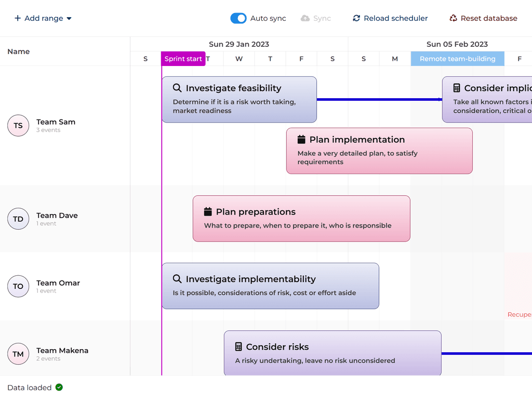Viewport: 532px width, 399px height.
Task: Select the Team Dave resource row name
Action: 57,216
